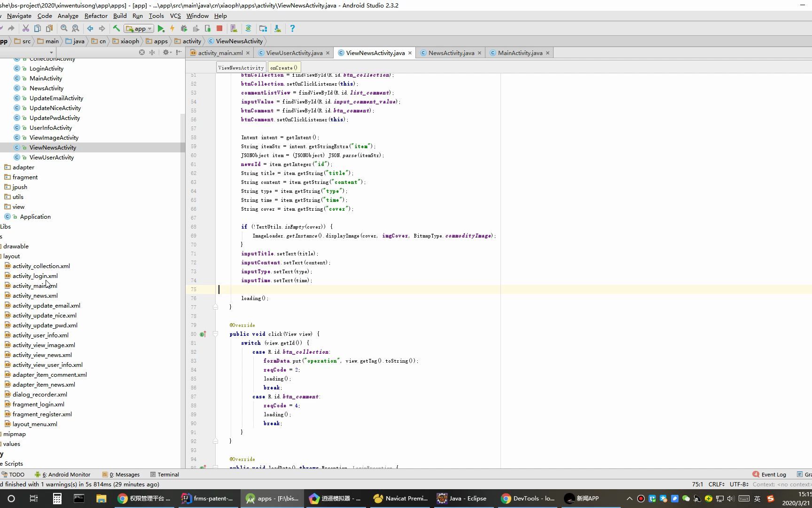Click the Replace icon in toolbar
Image resolution: width=812 pixels, height=508 pixels.
75,29
